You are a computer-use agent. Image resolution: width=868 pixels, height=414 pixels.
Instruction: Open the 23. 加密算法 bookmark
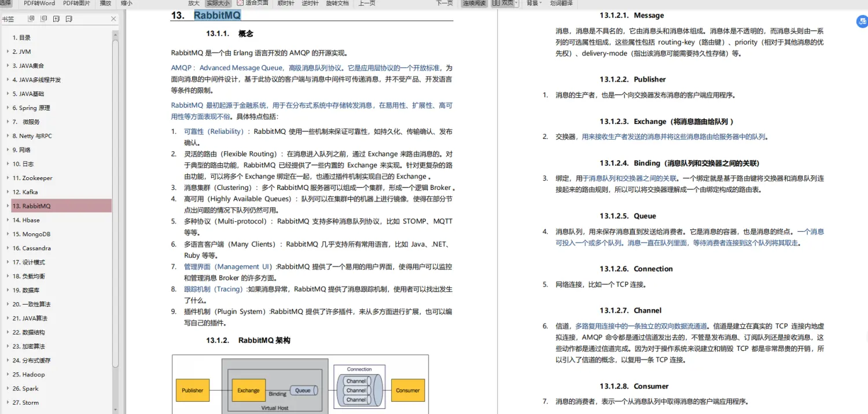pyautogui.click(x=28, y=346)
